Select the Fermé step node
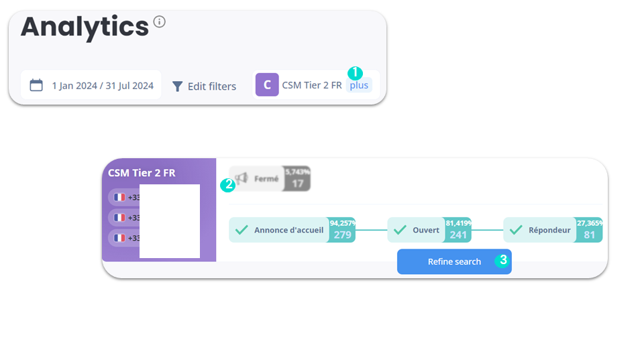 [x=270, y=178]
